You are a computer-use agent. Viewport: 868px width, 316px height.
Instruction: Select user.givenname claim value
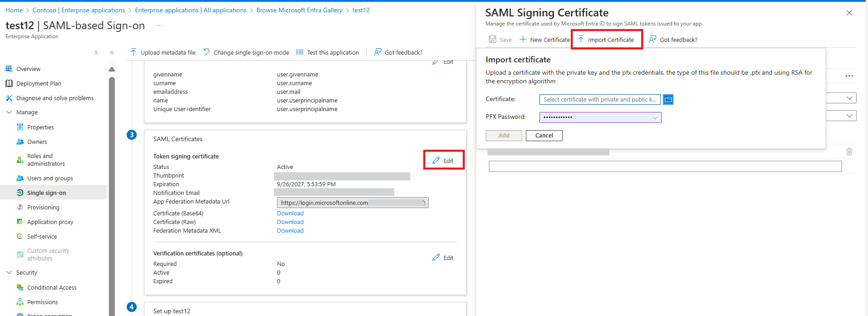tap(298, 75)
